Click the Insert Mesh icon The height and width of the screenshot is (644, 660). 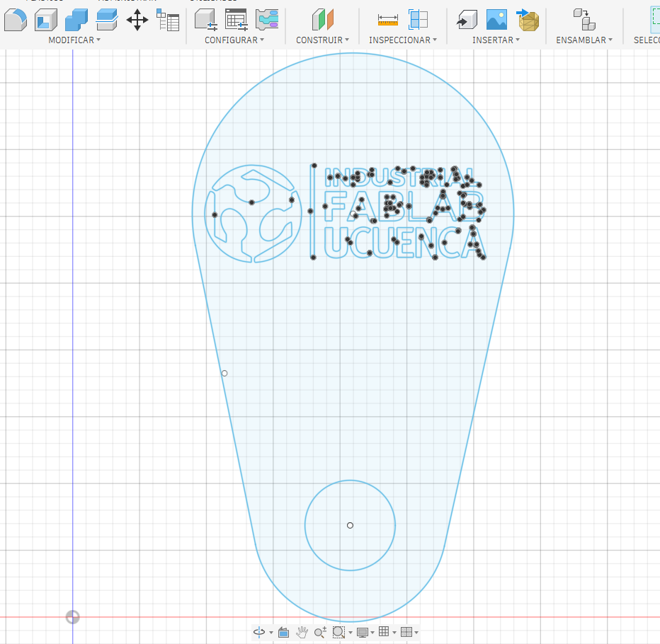[528, 20]
